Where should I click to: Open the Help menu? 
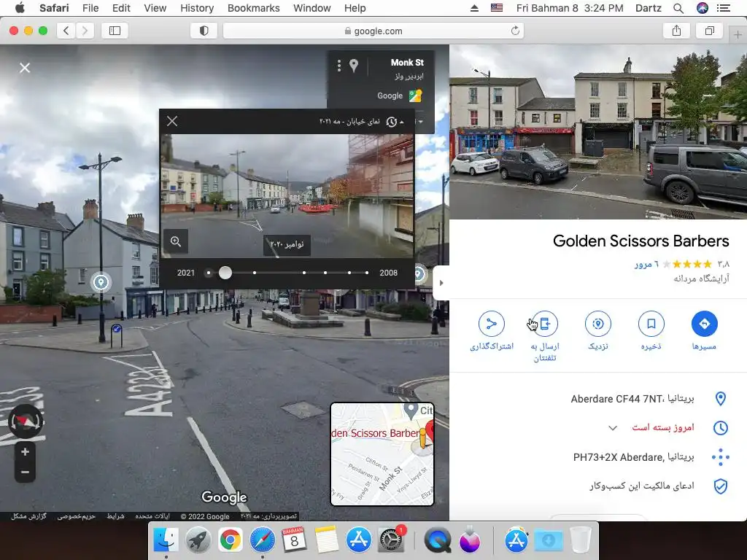click(355, 8)
